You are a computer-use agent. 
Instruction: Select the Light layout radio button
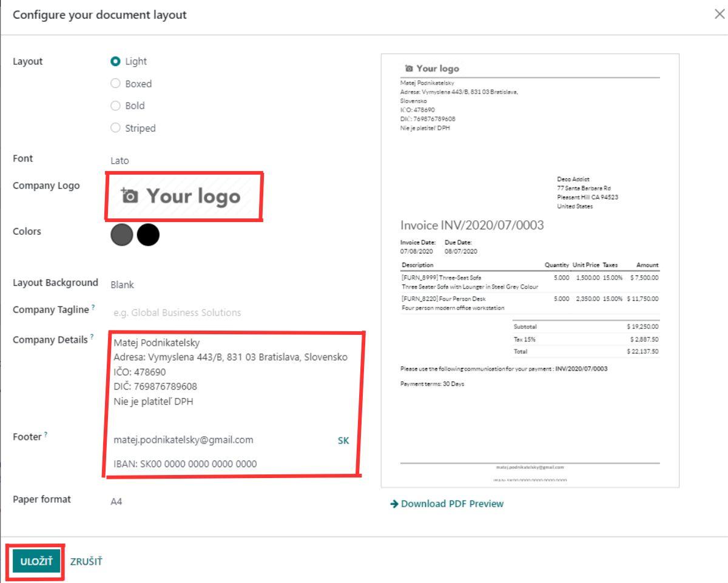coord(115,61)
